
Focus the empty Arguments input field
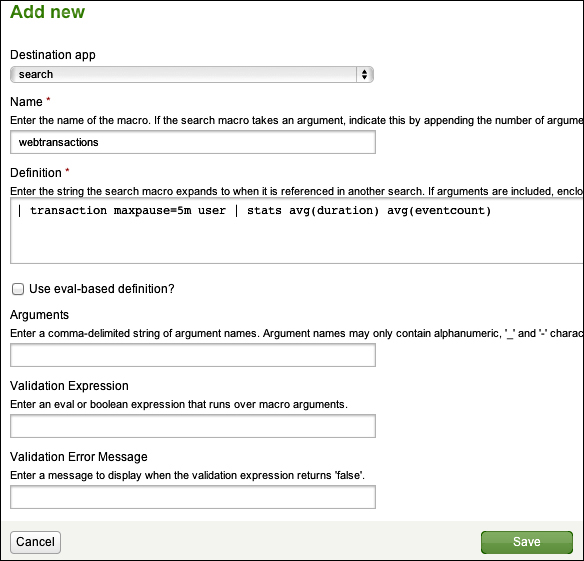click(193, 355)
